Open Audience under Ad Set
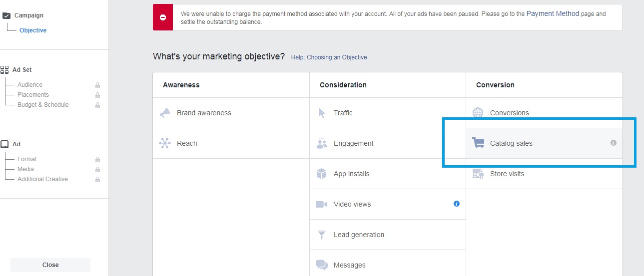 tap(30, 85)
